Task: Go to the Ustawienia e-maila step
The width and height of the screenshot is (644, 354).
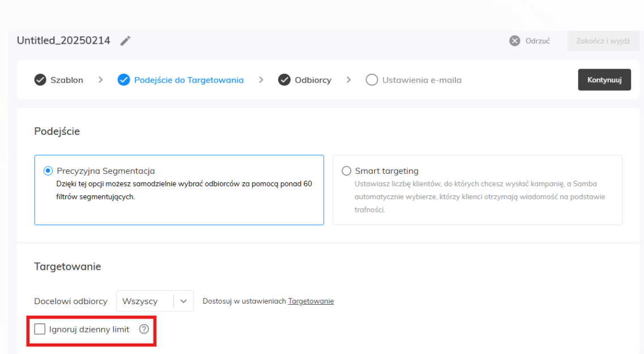Action: pos(422,80)
